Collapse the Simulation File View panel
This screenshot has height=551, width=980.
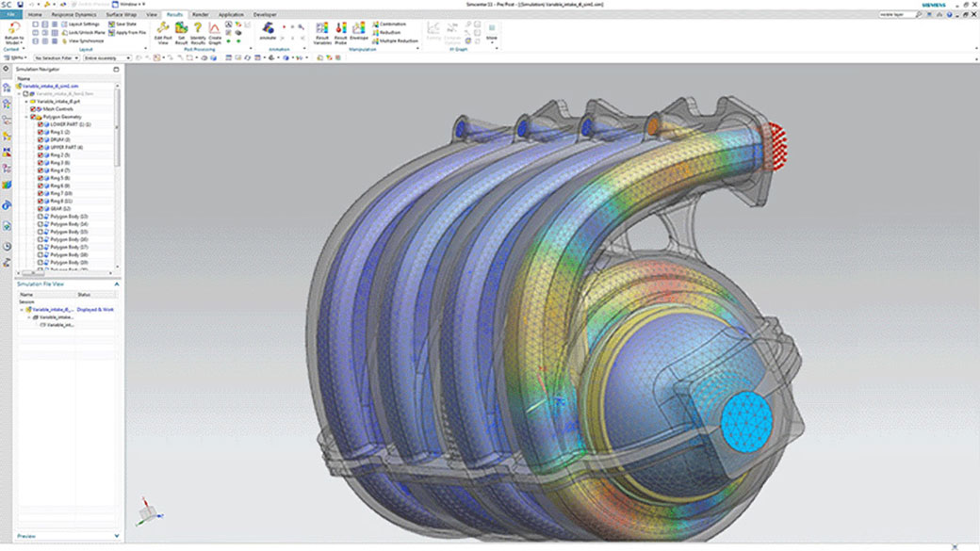(116, 284)
